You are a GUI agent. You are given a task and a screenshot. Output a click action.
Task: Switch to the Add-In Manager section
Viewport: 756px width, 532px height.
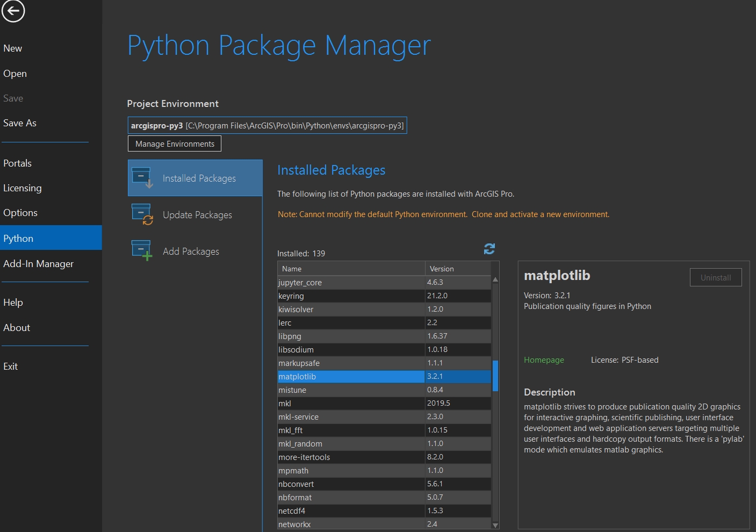(x=38, y=263)
